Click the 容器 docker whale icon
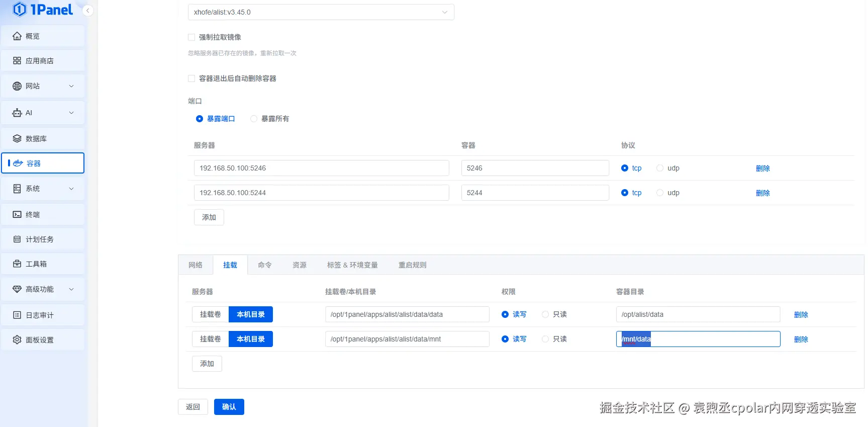 18,163
